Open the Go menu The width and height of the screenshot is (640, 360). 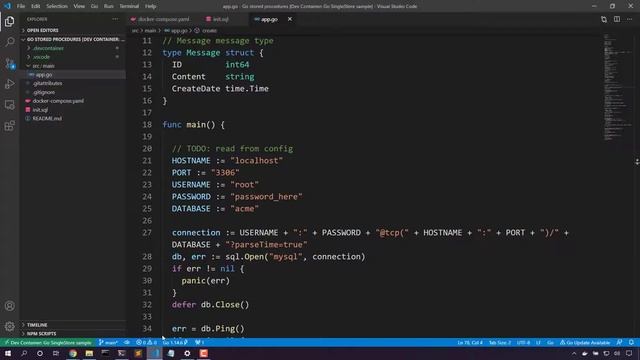click(94, 6)
